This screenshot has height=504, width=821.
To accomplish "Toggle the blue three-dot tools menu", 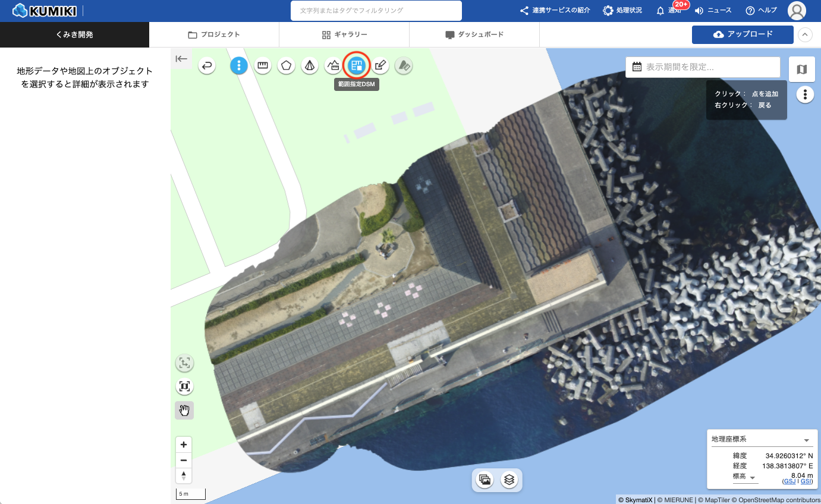I will pos(239,66).
